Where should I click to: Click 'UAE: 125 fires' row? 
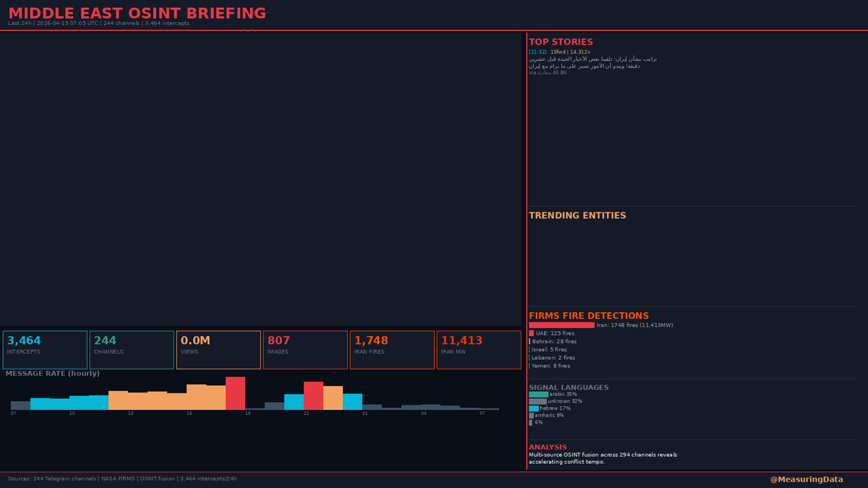(551, 333)
